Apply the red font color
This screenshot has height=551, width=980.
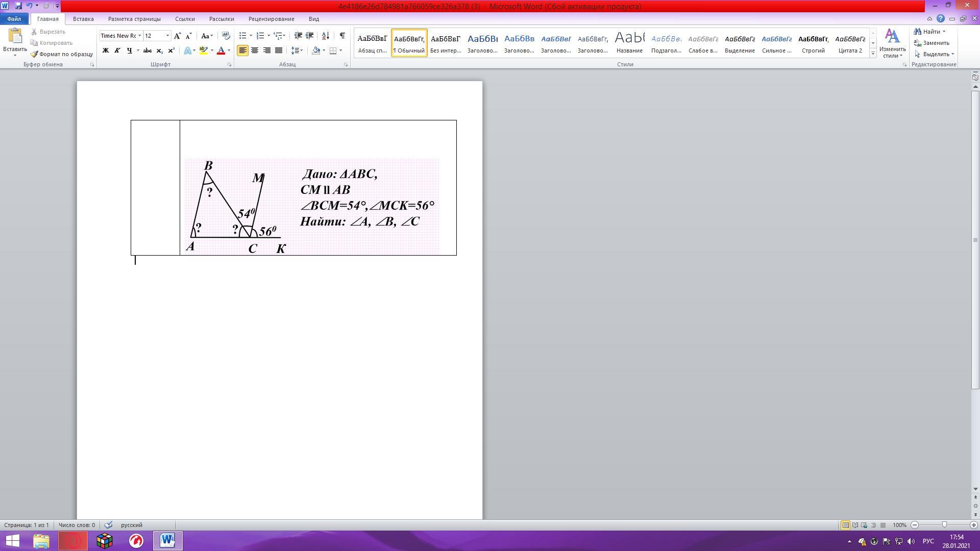click(221, 51)
